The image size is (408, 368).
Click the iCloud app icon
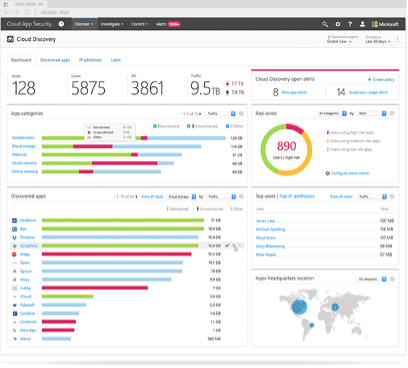coord(14,296)
